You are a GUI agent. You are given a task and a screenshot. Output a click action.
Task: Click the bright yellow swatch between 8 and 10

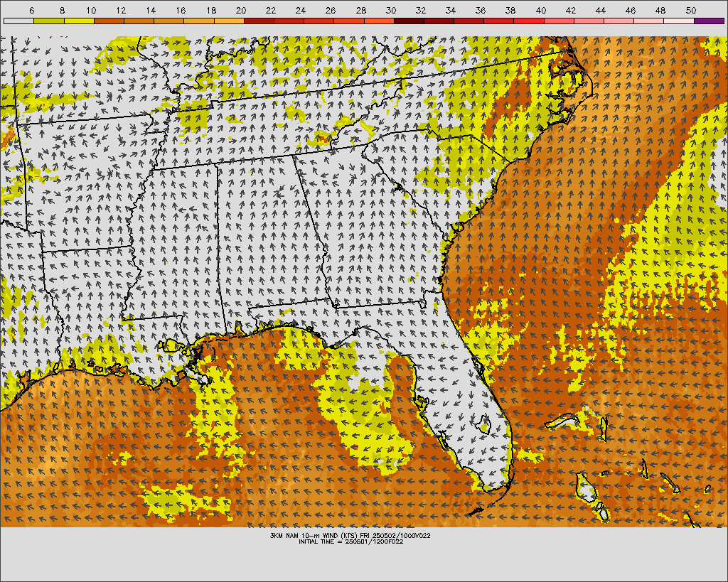click(79, 21)
